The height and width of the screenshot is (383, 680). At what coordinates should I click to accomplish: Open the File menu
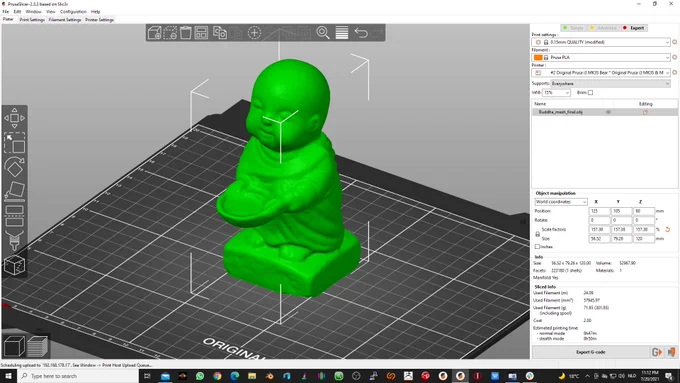coord(6,12)
